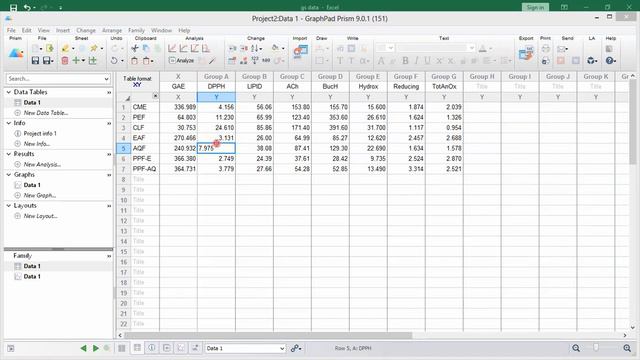Image resolution: width=640 pixels, height=360 pixels.
Task: Click the green previous sheet arrow
Action: pyautogui.click(x=83, y=348)
